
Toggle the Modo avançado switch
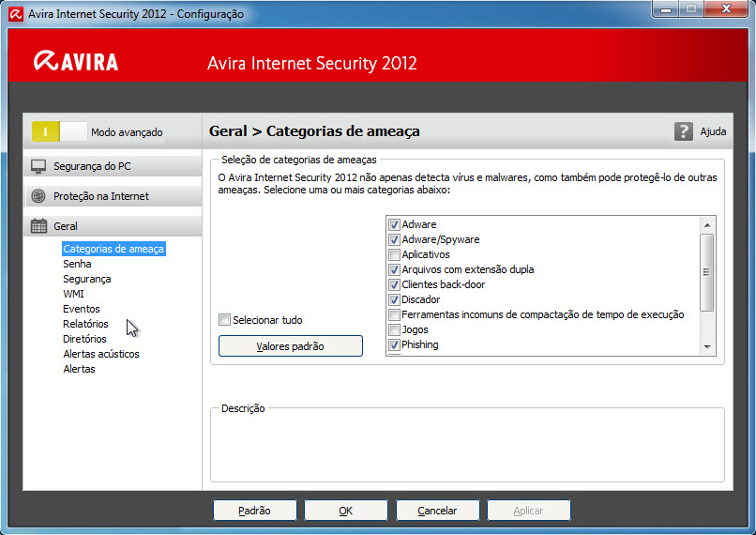(x=59, y=131)
